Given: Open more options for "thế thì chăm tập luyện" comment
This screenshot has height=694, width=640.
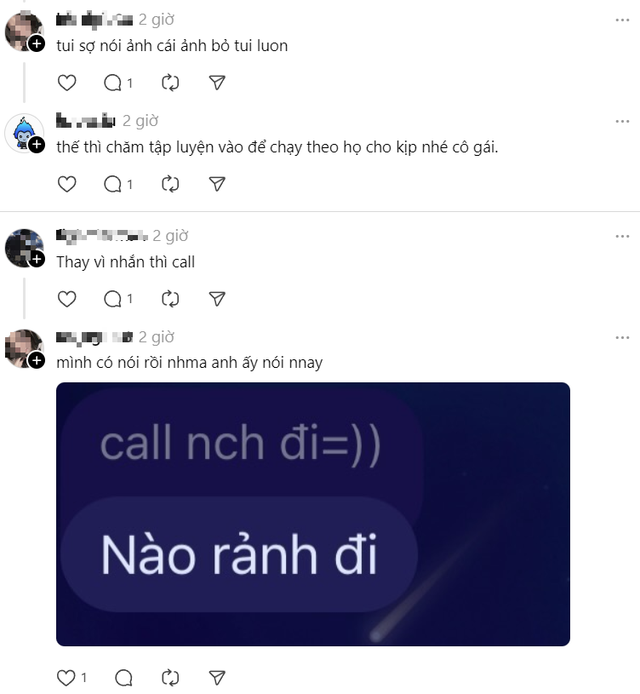Looking at the screenshot, I should pos(622,121).
